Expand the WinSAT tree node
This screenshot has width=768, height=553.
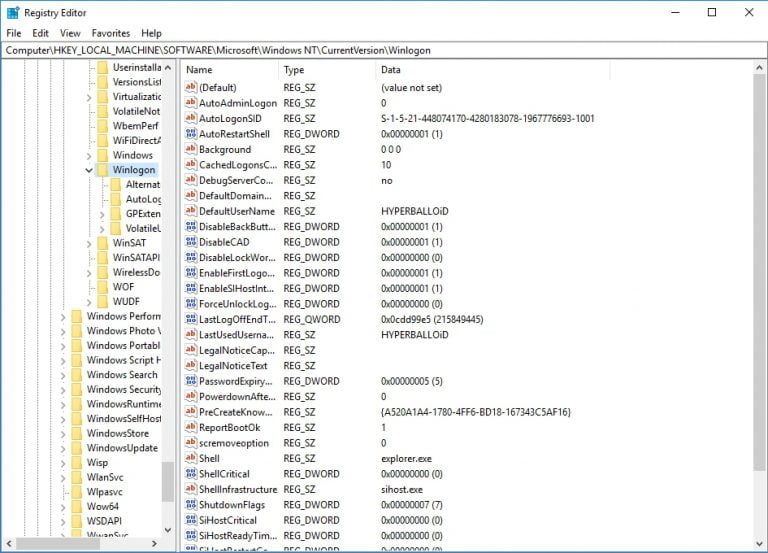click(x=88, y=243)
